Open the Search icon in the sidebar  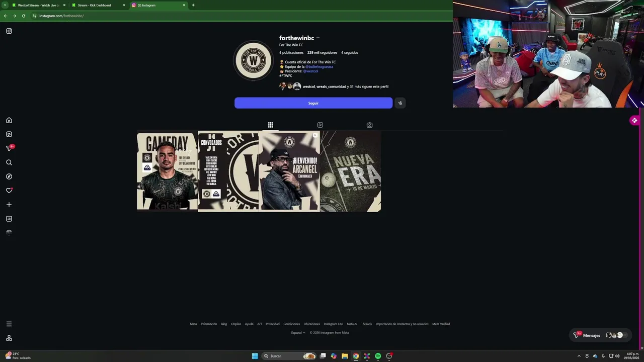point(9,162)
